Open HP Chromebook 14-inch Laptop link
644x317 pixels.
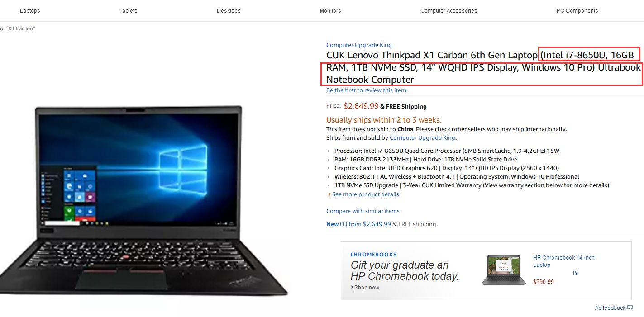[564, 261]
